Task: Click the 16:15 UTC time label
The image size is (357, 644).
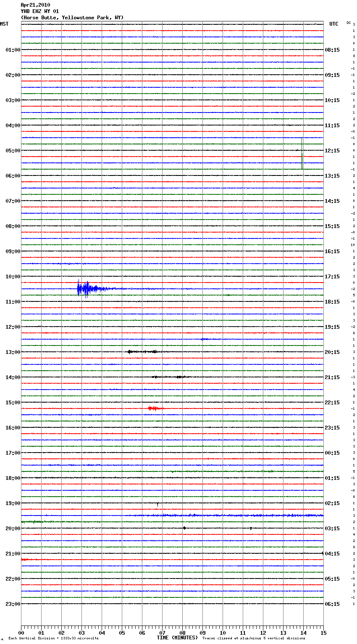Action: pos(332,251)
